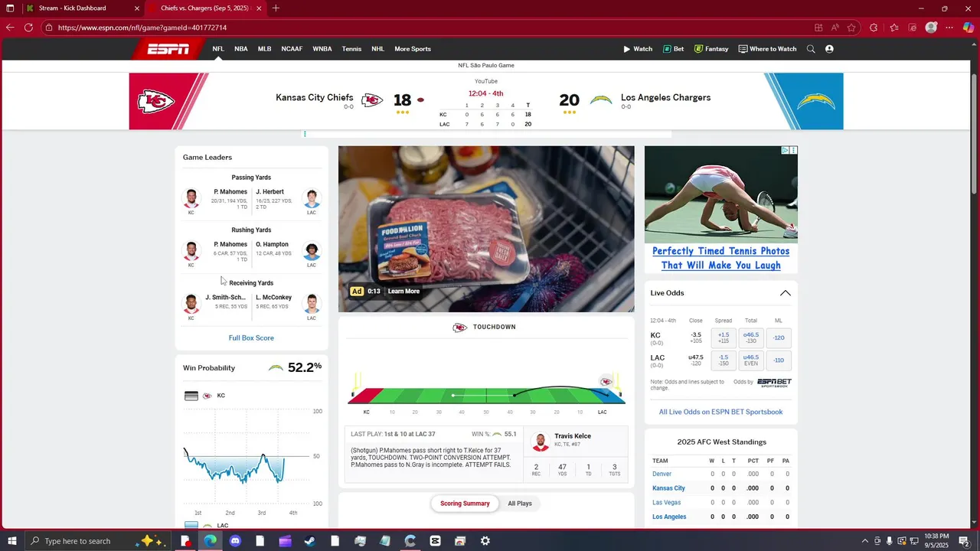
Task: Open the MLB menu item
Action: point(264,49)
